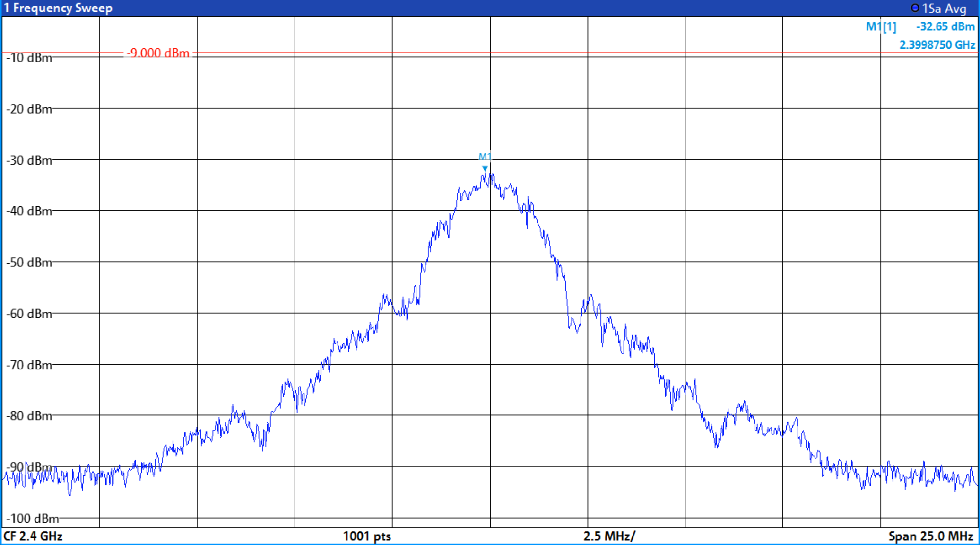The image size is (980, 545).
Task: Click the -90 dBm axis label
Action: coord(29,467)
